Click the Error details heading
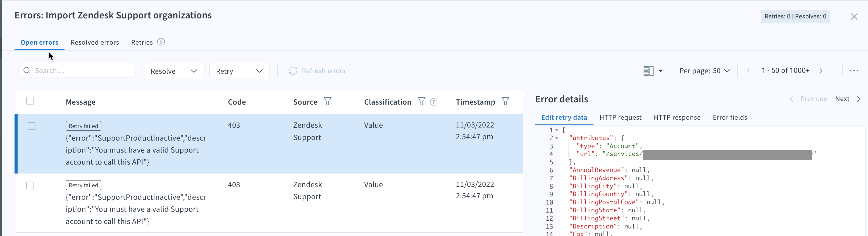The width and height of the screenshot is (868, 236). (562, 99)
